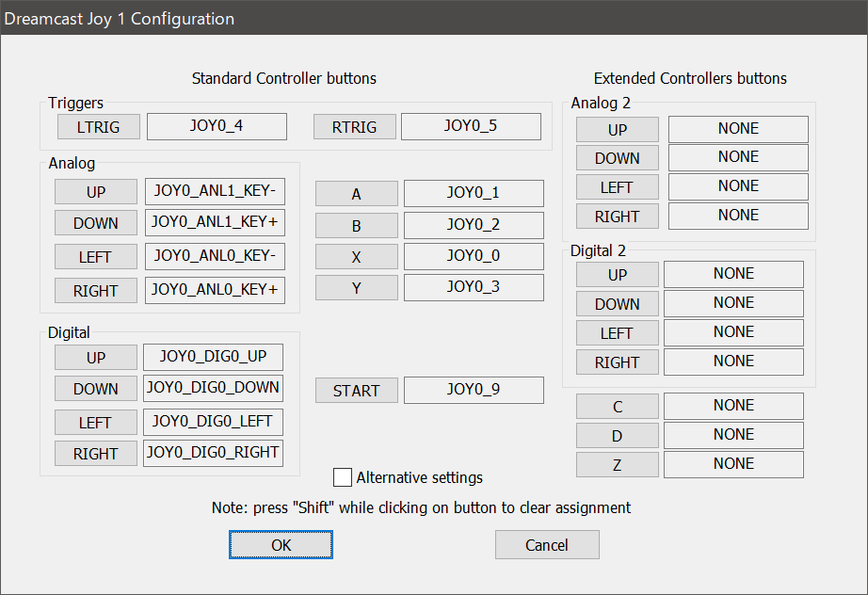Select the NONE field for Digital 2 DOWN

pos(734,303)
